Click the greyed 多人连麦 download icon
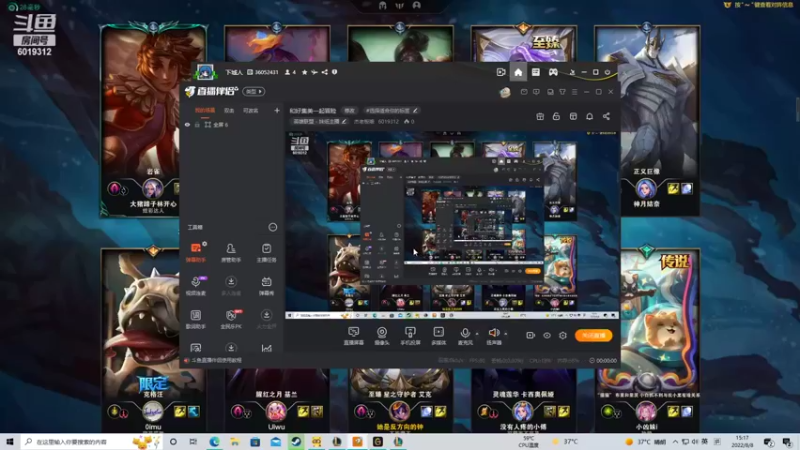 pyautogui.click(x=231, y=282)
